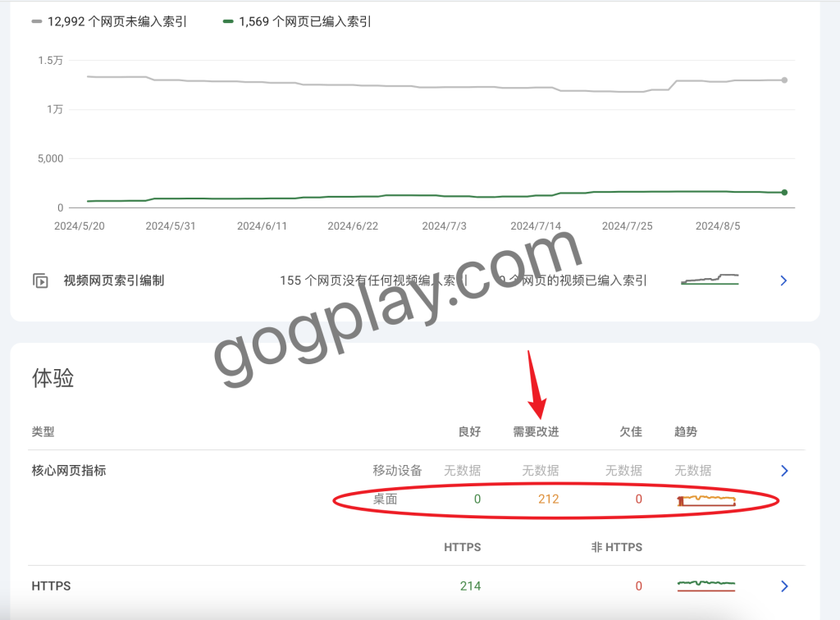Screen dimensions: 840x620
Task: Click the 欠佳 column header
Action: (x=631, y=431)
